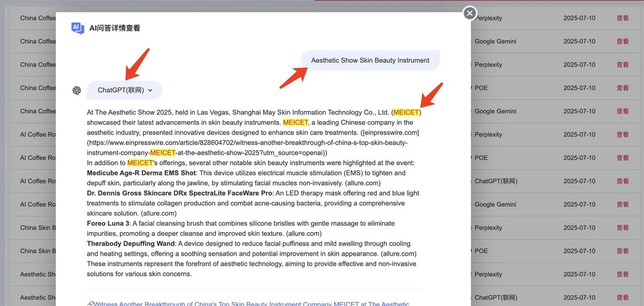This screenshot has width=644, height=306.
Task: Click the link icon before Witness article
Action: pyautogui.click(x=90, y=304)
